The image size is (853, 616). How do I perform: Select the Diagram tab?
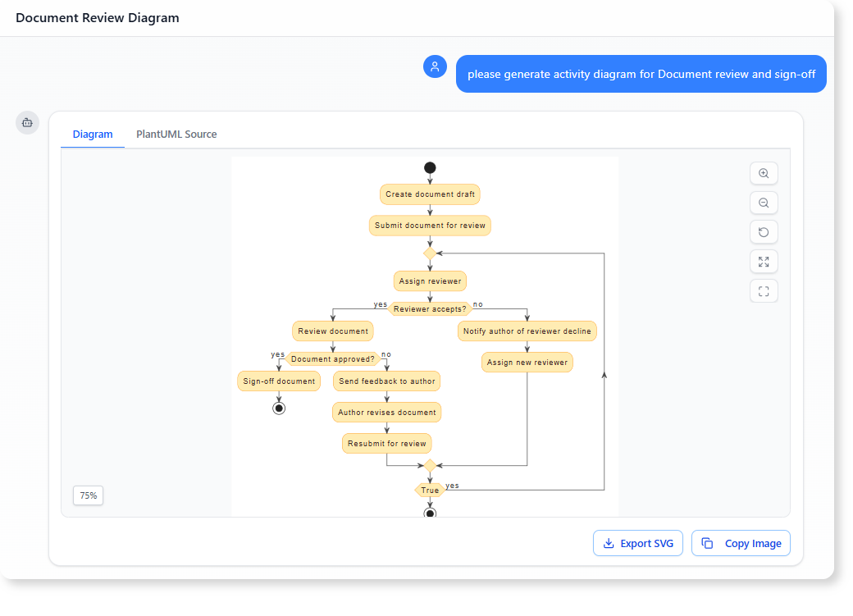pos(93,134)
